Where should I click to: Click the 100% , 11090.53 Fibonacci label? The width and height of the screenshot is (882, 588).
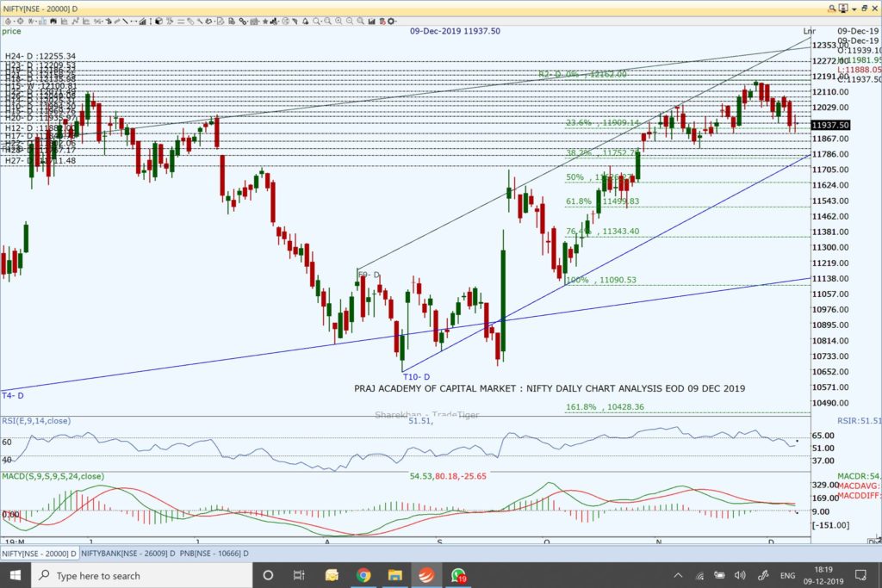[x=601, y=280]
